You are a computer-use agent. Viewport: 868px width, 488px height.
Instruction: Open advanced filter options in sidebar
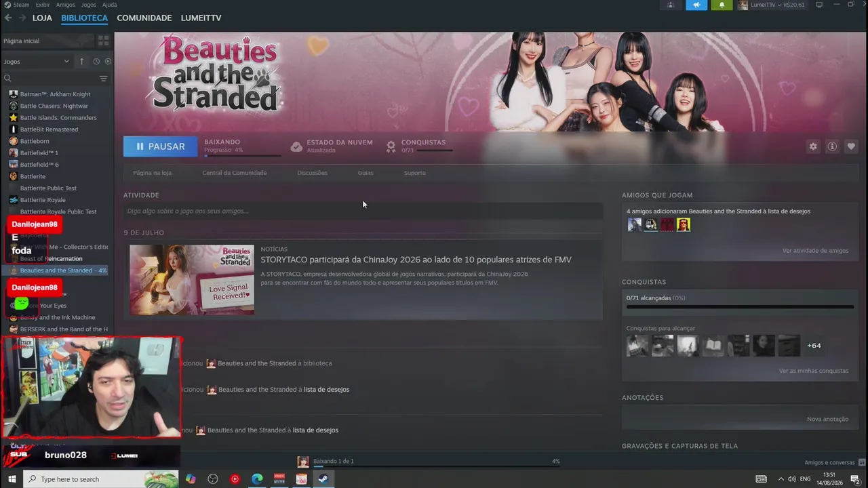click(x=103, y=79)
